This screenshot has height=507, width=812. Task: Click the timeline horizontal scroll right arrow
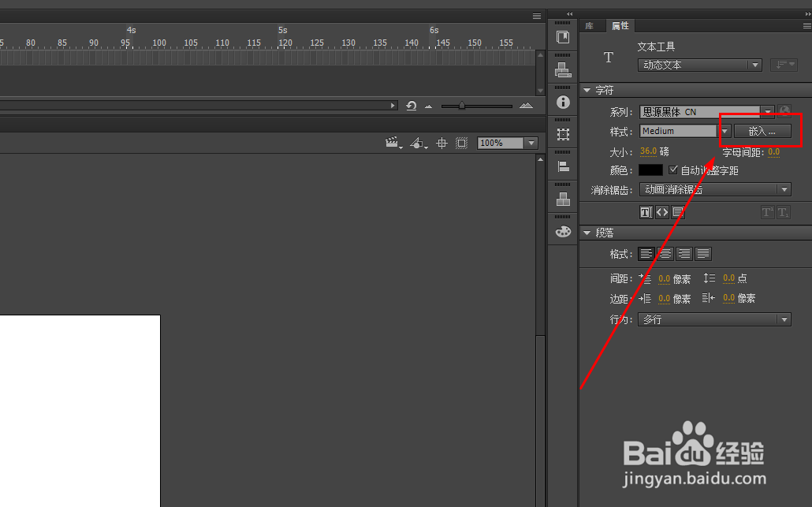pos(393,106)
